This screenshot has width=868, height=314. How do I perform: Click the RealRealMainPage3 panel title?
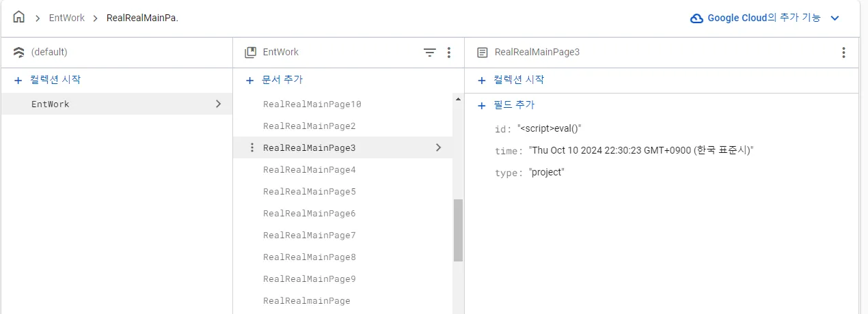537,52
